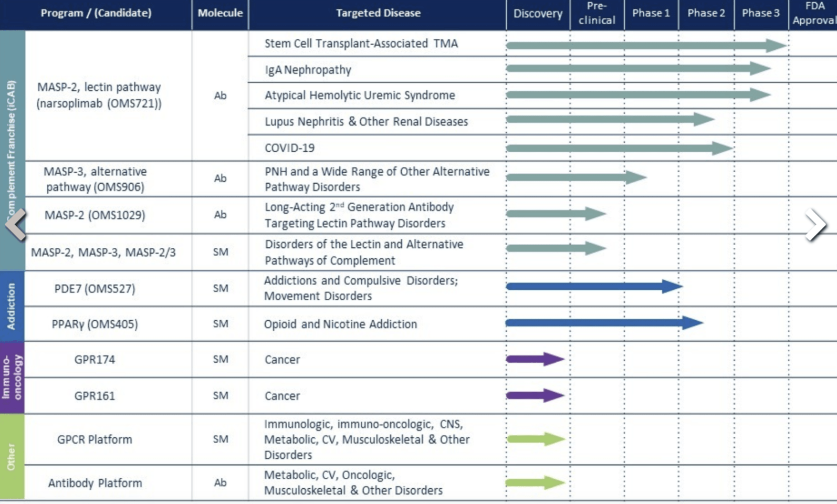
Task: Select 'PDE7 (OMS527)' program cell
Action: [95, 289]
